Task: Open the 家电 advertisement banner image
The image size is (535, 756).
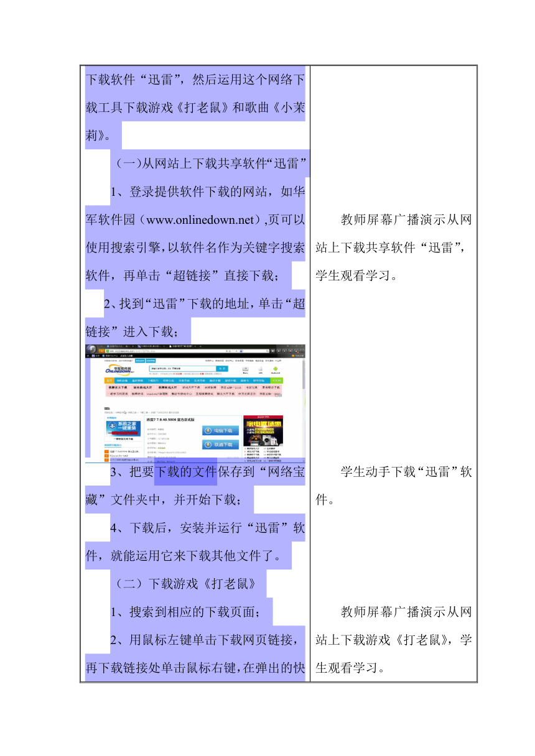Action: [x=263, y=430]
